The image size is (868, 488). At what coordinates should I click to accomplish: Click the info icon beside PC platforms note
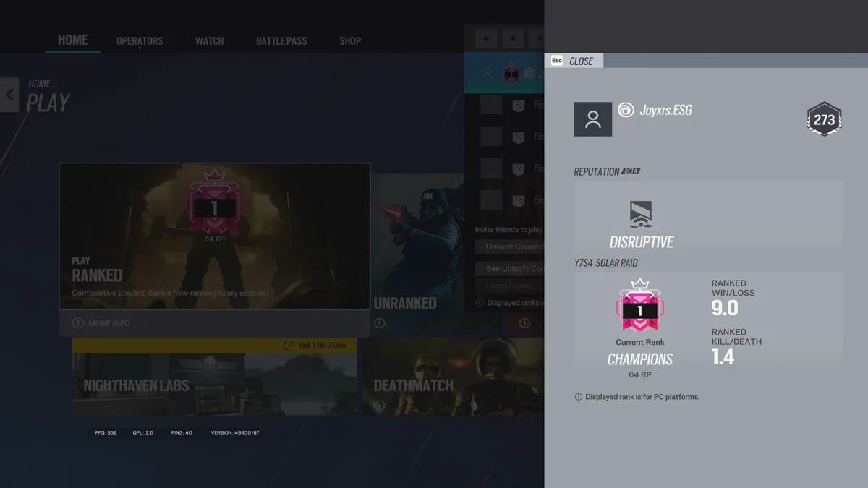click(x=579, y=397)
